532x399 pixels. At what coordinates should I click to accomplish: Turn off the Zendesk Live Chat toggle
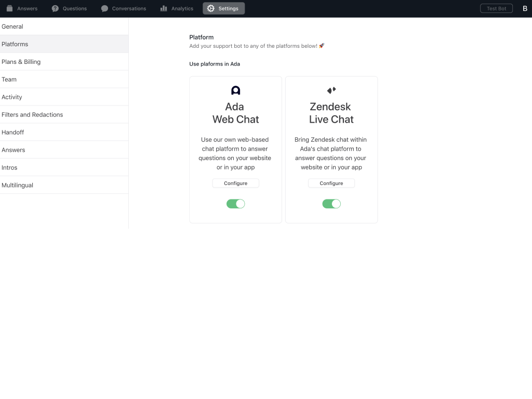[x=331, y=204]
